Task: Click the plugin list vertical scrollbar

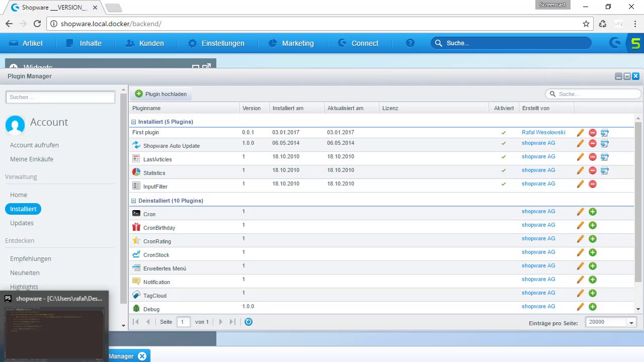Action: point(638,201)
